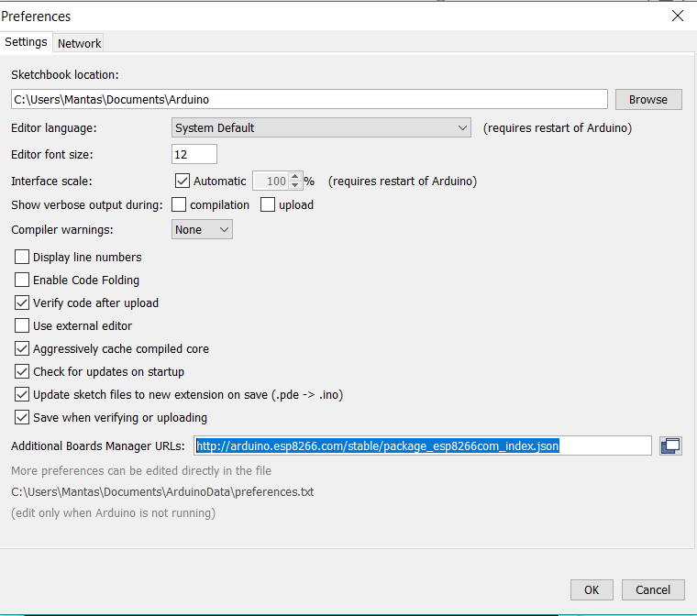
Task: Enable verbose output during compilation
Action: [x=179, y=205]
